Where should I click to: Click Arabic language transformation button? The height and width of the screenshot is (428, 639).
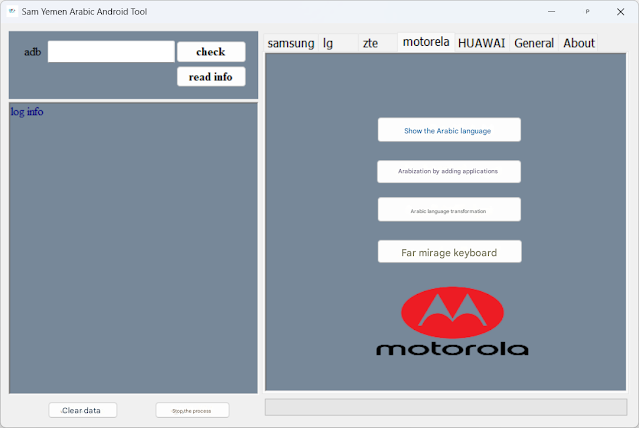click(x=449, y=210)
